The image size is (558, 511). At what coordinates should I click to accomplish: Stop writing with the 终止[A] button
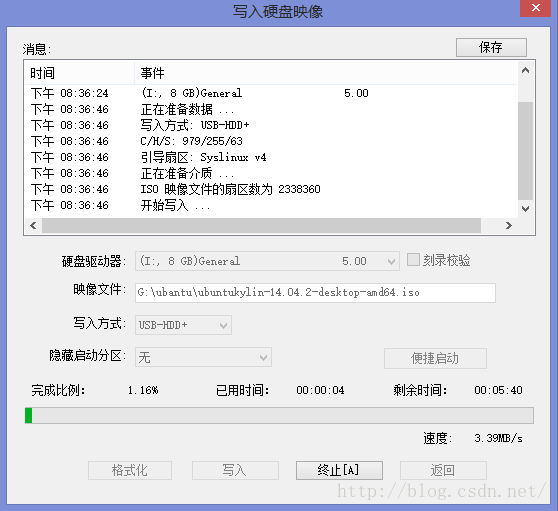point(339,470)
